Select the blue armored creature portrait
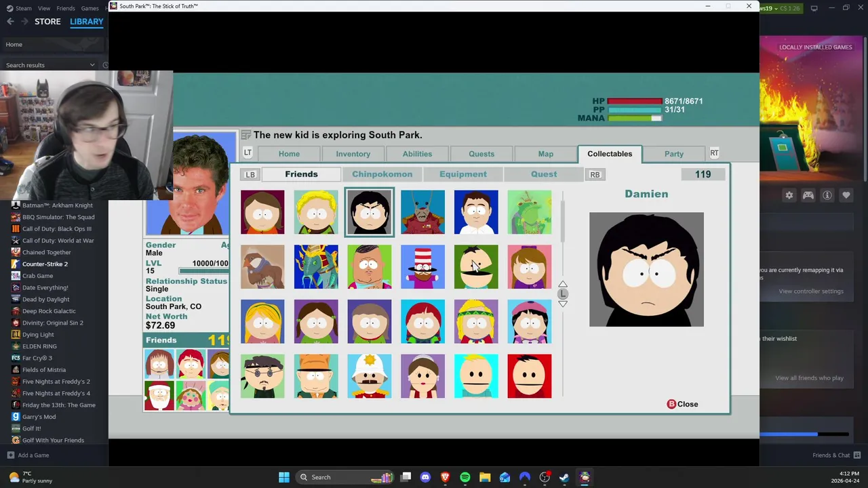The width and height of the screenshot is (868, 488). 316,267
